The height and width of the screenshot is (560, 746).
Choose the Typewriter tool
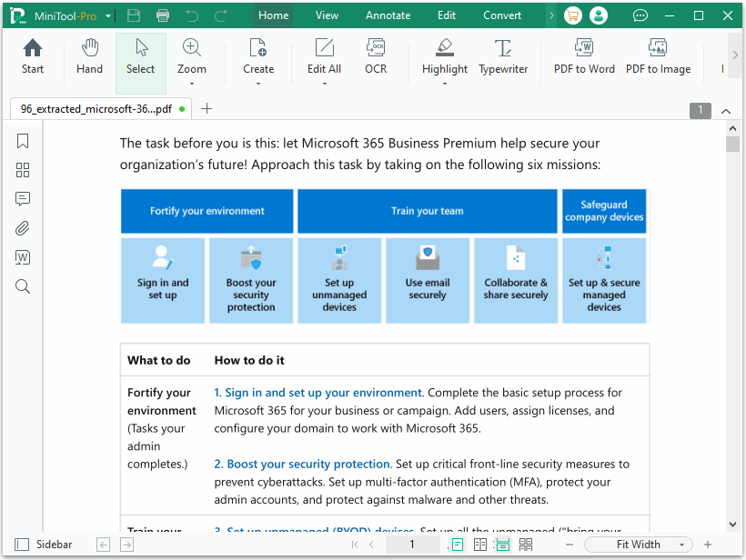503,57
